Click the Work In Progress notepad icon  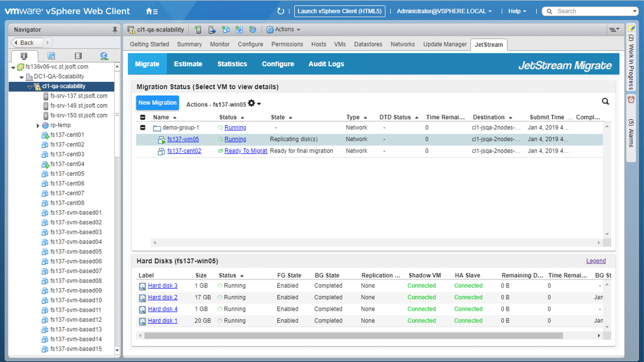631,29
